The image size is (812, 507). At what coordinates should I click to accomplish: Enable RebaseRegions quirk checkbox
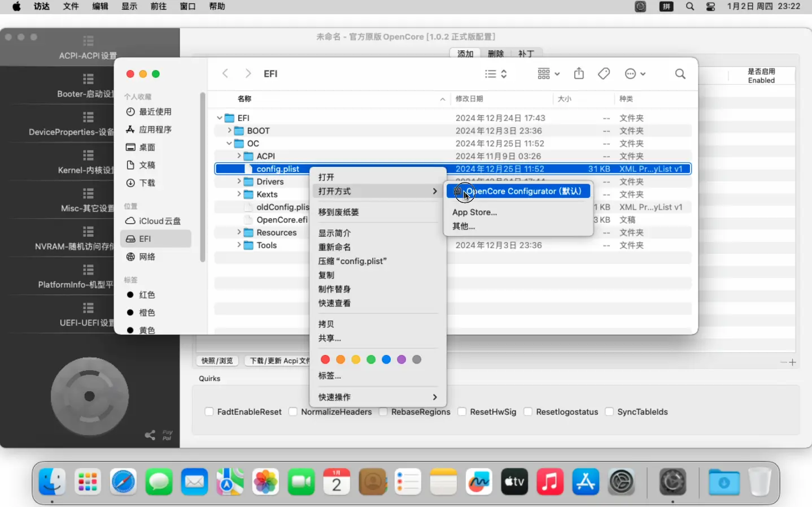pyautogui.click(x=383, y=412)
